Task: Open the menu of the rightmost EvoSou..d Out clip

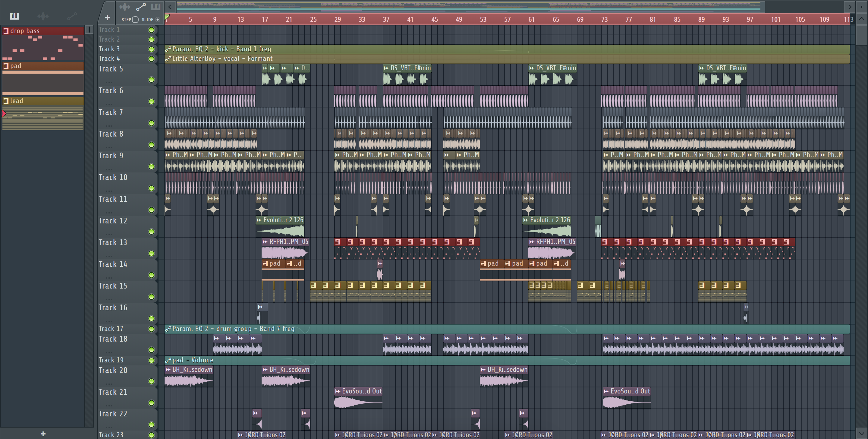Action: pyautogui.click(x=606, y=391)
